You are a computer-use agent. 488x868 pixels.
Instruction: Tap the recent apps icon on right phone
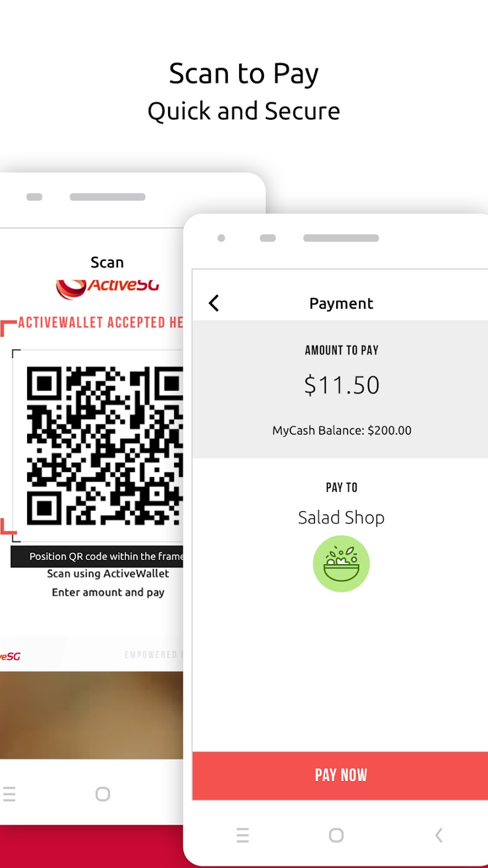243,835
